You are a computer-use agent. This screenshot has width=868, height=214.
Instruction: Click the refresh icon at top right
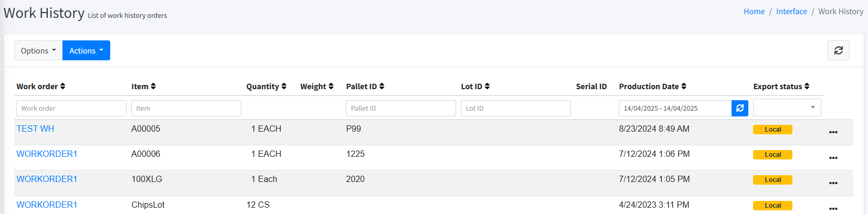838,50
